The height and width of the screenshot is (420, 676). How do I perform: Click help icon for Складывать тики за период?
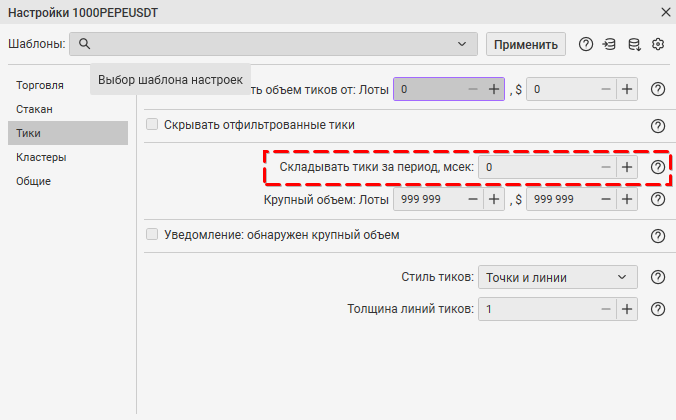(x=658, y=167)
